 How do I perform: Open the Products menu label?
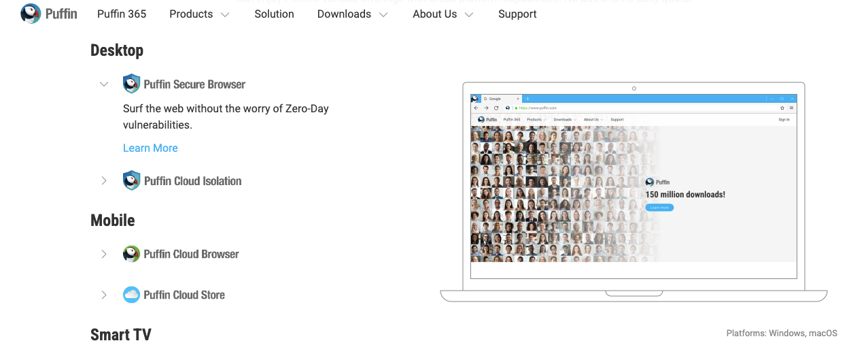(191, 14)
